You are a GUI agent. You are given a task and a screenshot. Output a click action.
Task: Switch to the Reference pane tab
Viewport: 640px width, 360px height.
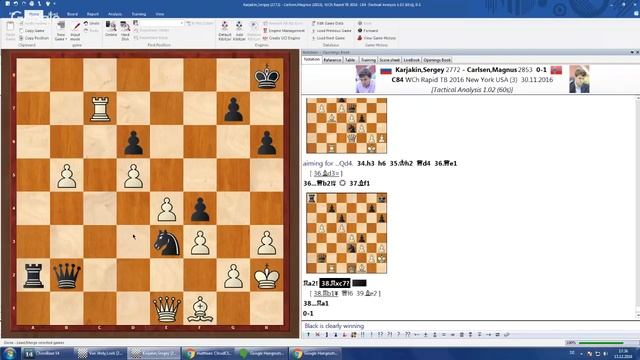coord(332,60)
